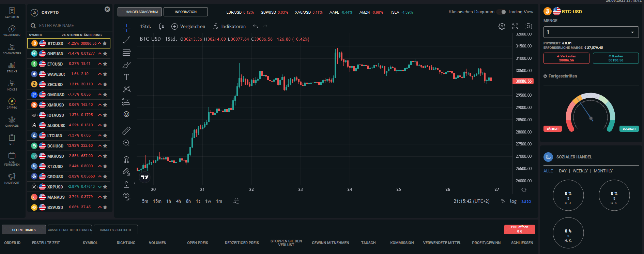Toggle log scale on chart
This screenshot has height=254, width=644.
pyautogui.click(x=513, y=201)
